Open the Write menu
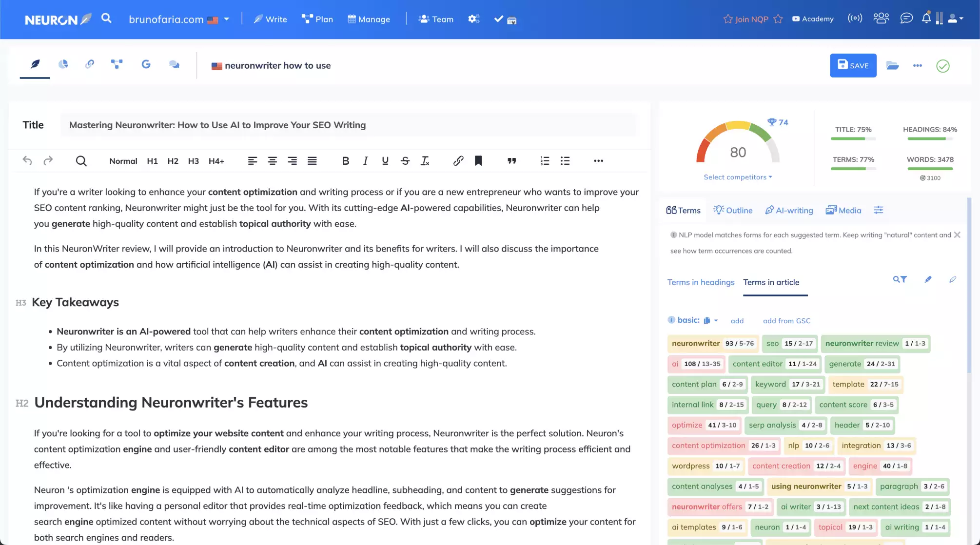 click(270, 19)
